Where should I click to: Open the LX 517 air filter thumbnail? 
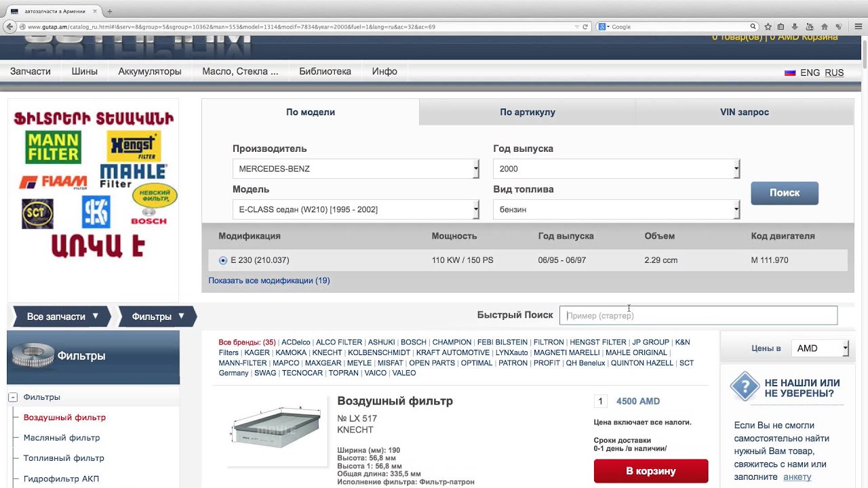click(x=277, y=430)
